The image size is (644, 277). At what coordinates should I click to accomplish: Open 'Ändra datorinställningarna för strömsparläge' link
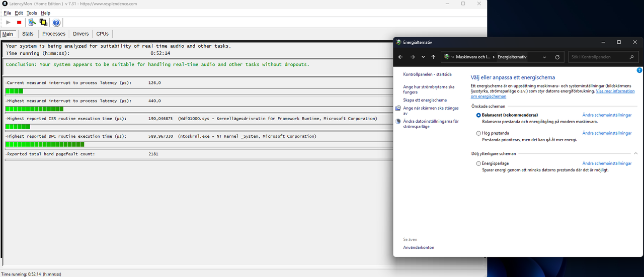point(431,124)
